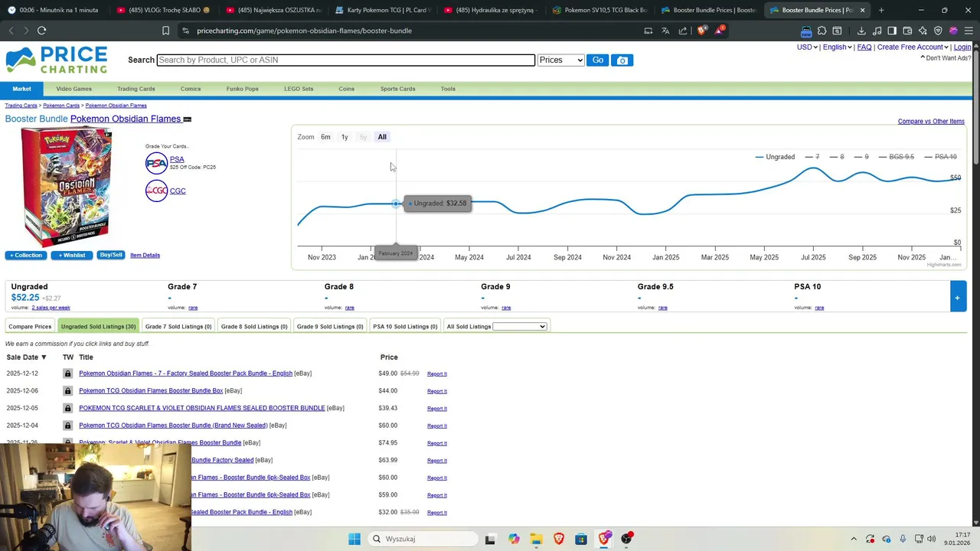Open the All Sold Listings dropdown
This screenshot has width=980, height=551.
(520, 327)
